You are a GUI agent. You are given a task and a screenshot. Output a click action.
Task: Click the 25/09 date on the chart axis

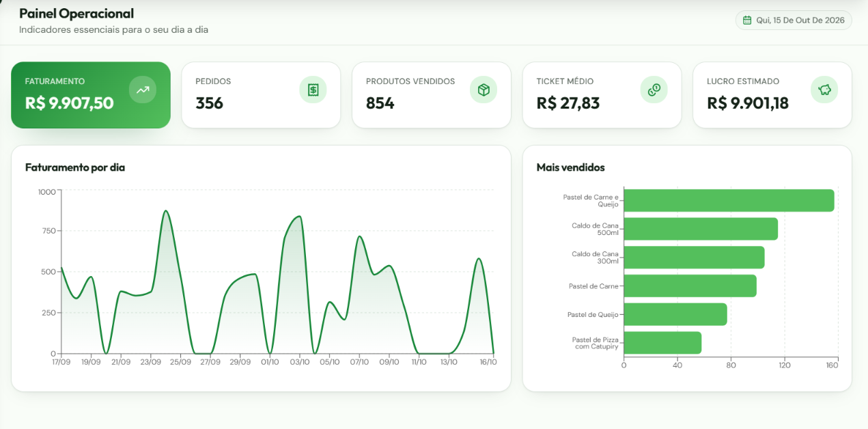[x=180, y=362]
